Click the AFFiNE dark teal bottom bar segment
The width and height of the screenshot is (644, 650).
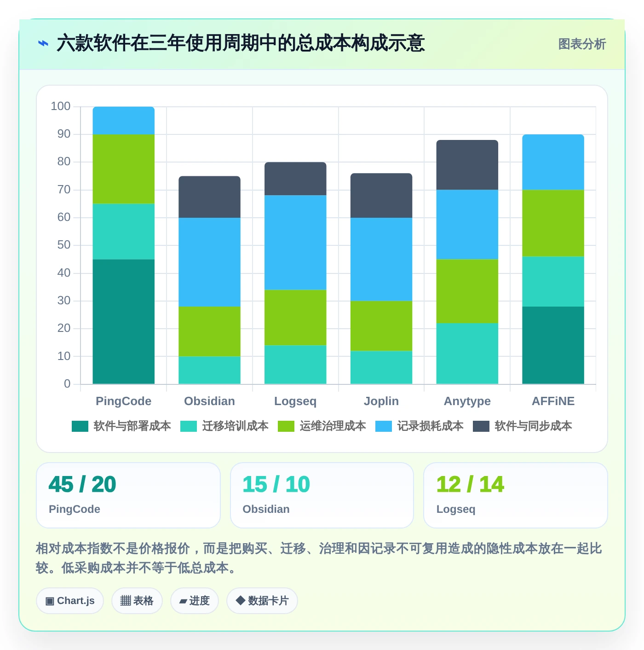(553, 345)
